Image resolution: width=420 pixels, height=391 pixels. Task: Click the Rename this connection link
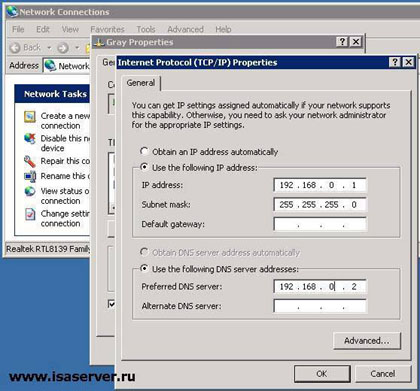65,176
